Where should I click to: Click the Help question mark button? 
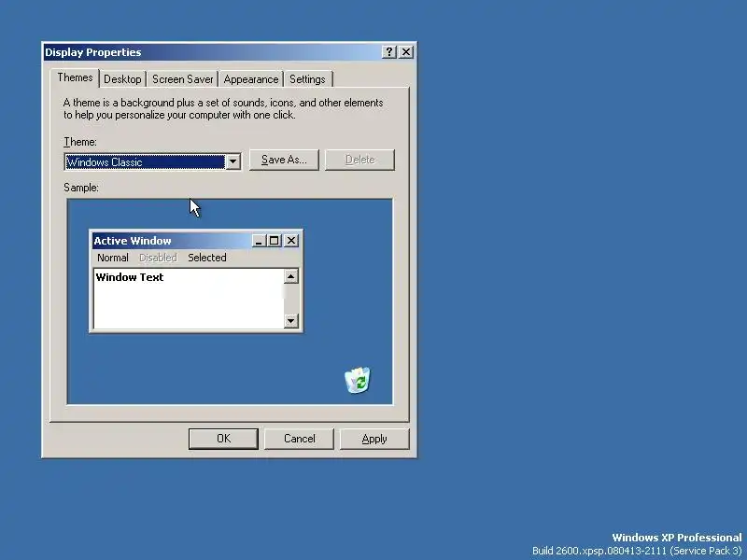click(389, 52)
